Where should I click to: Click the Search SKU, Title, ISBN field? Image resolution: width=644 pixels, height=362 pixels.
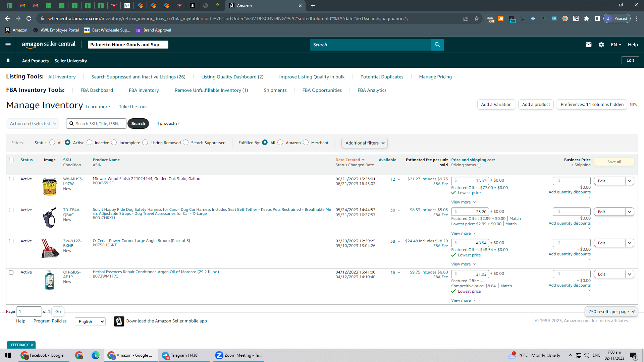96,124
